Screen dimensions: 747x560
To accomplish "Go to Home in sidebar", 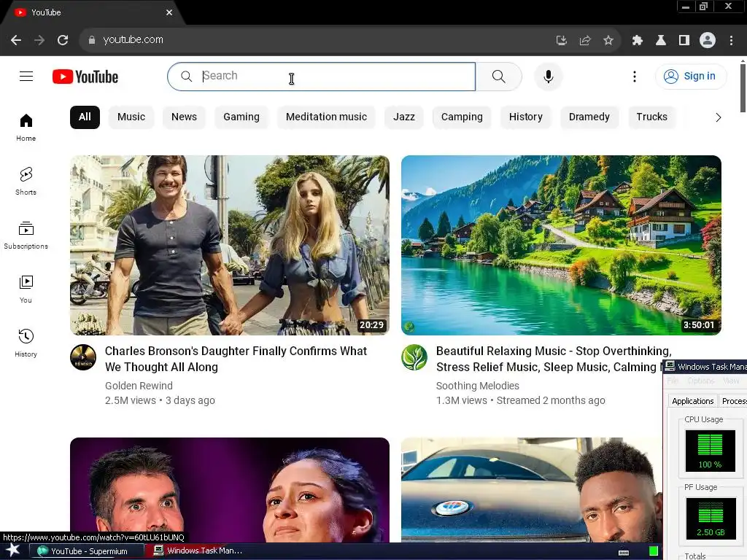I will click(x=26, y=127).
